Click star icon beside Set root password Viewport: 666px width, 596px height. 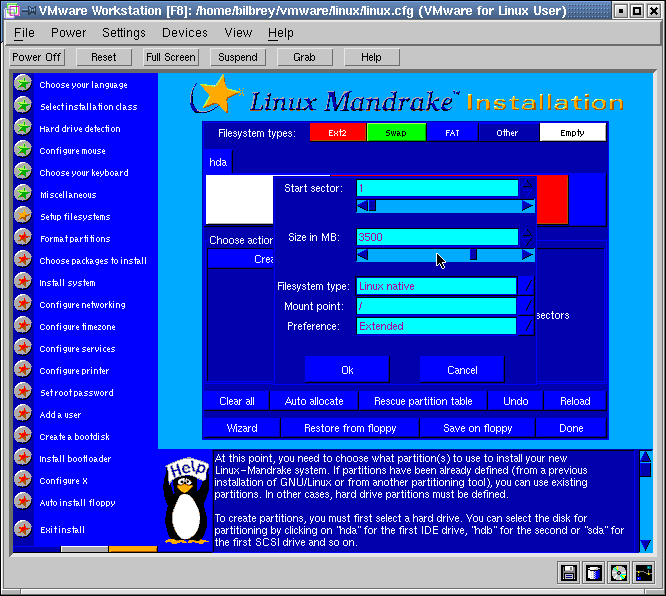coord(22,392)
